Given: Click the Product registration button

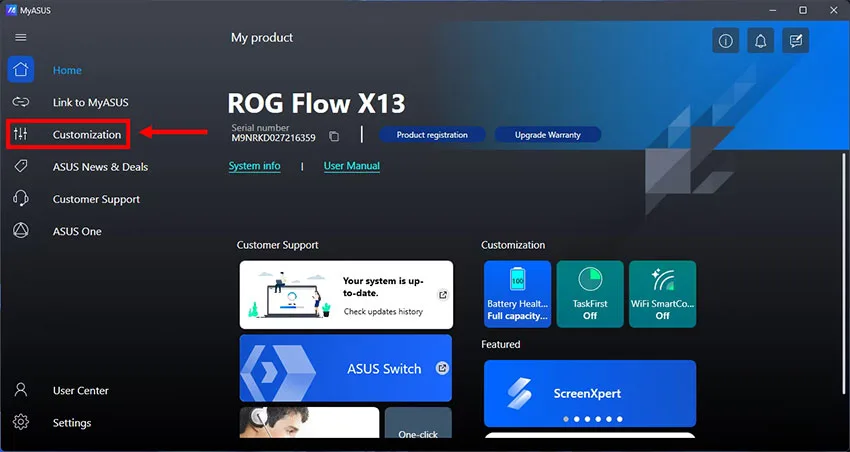Looking at the screenshot, I should click(x=432, y=135).
